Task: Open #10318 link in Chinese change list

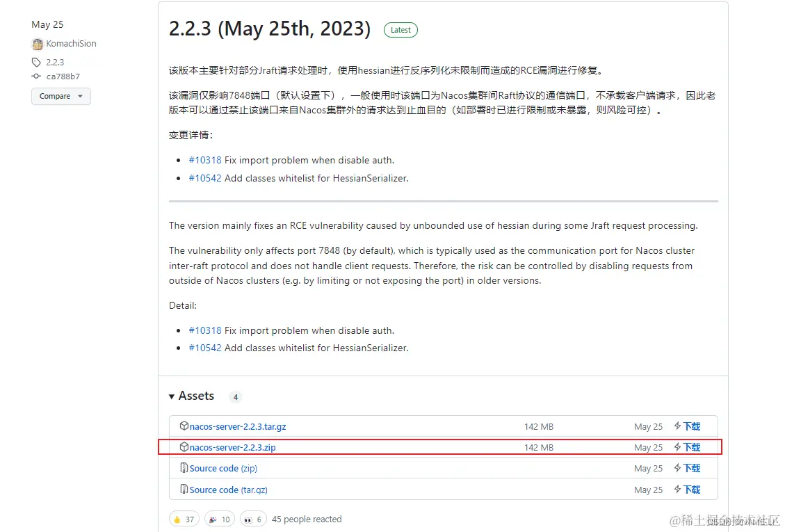Action: click(204, 161)
